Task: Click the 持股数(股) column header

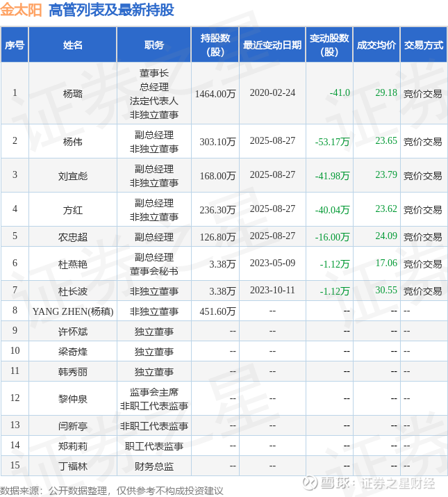Action: pyautogui.click(x=215, y=44)
